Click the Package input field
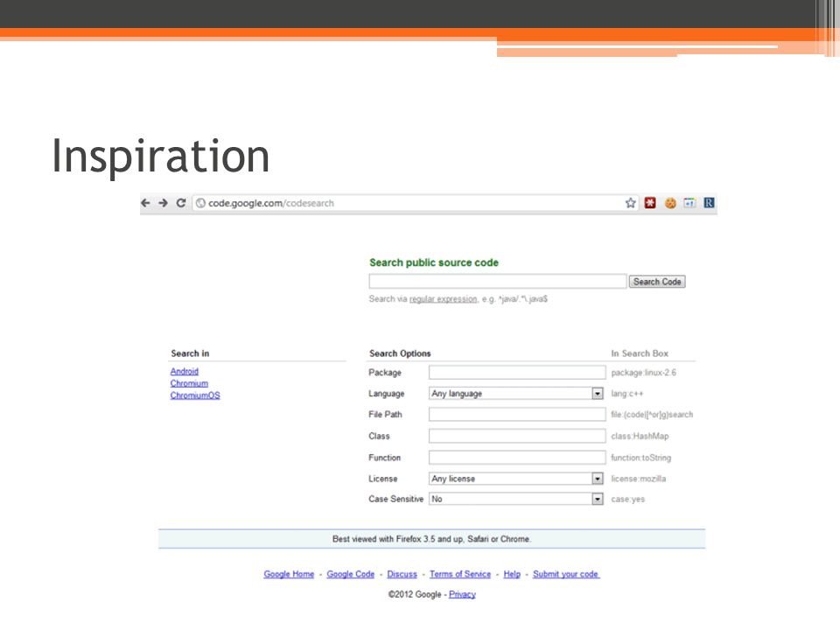Image resolution: width=840 pixels, height=630 pixels. tap(517, 373)
